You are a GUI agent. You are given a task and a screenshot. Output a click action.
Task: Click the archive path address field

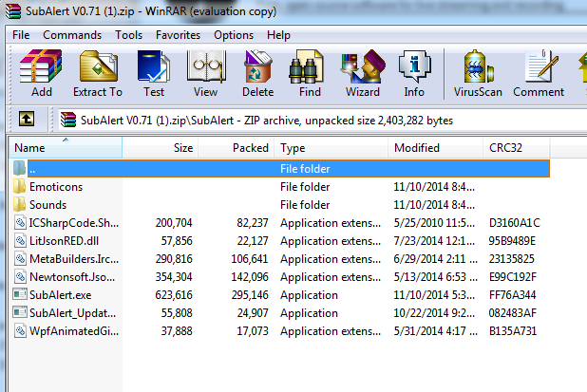[x=322, y=121]
